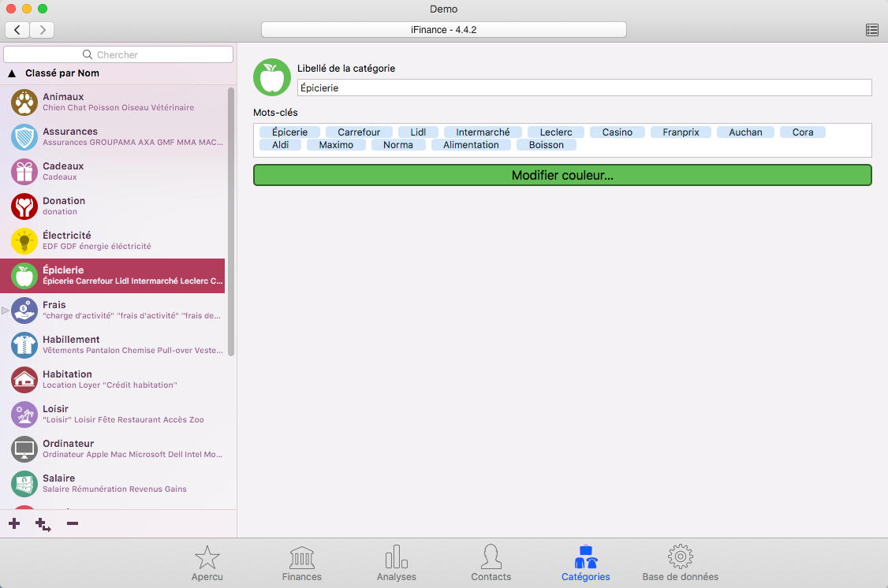Select the Aldi keyword tag
The height and width of the screenshot is (588, 888).
tap(280, 145)
